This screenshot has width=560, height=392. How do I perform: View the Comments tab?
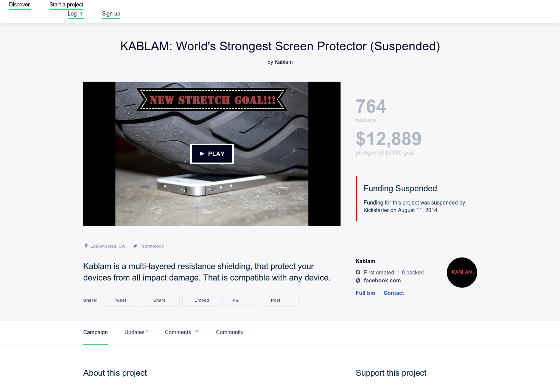pyautogui.click(x=178, y=332)
